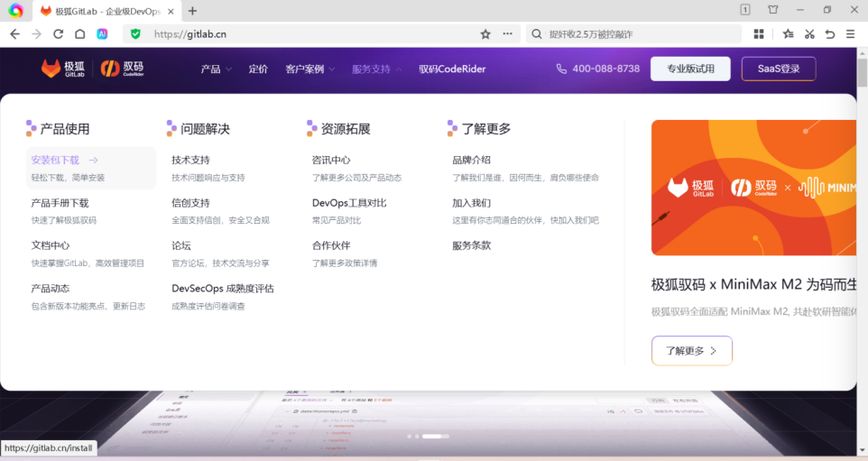The image size is (868, 461).
Task: Click the phone icon beside 400-088-8738
Action: pos(561,69)
